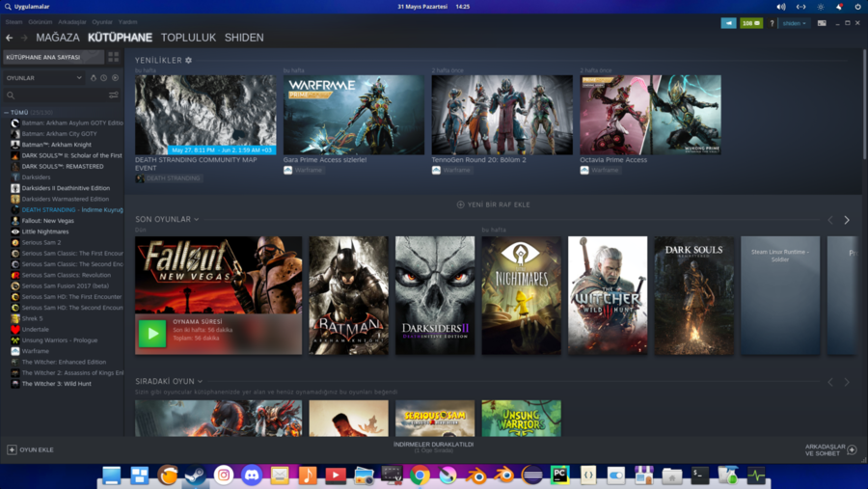Toggle the recent-activity clock sort icon
The height and width of the screenshot is (489, 868).
tap(103, 78)
